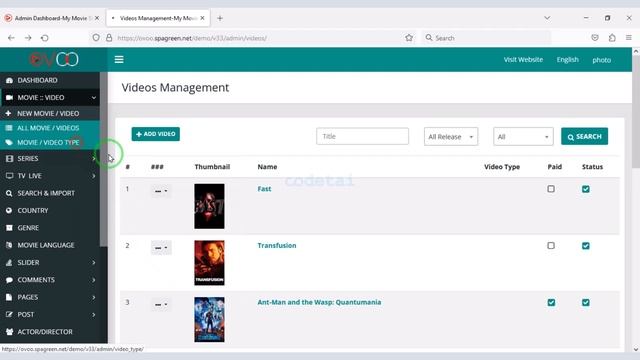Screen dimensions: 640x360
Task: Close the Videos Management tab
Action: click(x=202, y=18)
